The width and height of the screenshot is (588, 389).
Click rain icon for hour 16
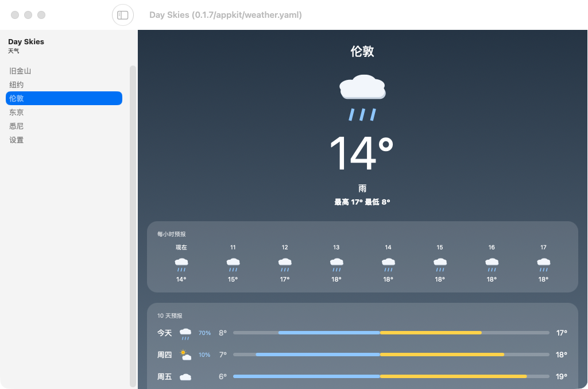492,264
